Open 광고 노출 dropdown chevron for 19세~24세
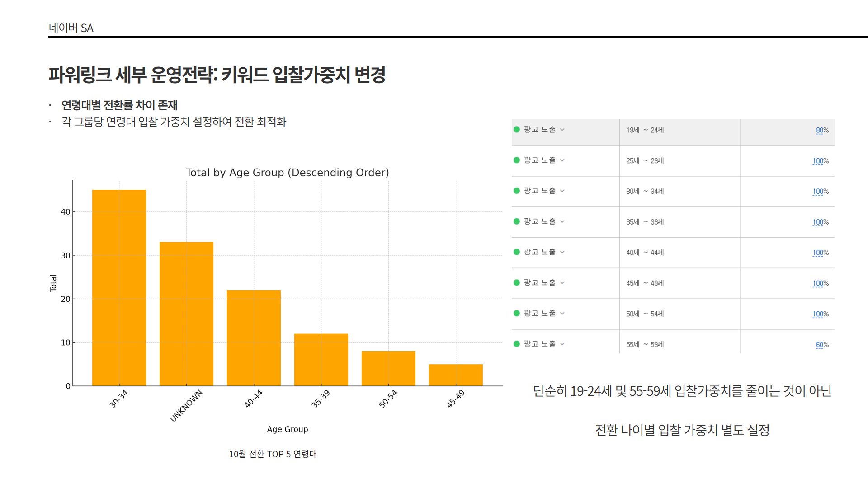868x488 pixels. point(562,130)
